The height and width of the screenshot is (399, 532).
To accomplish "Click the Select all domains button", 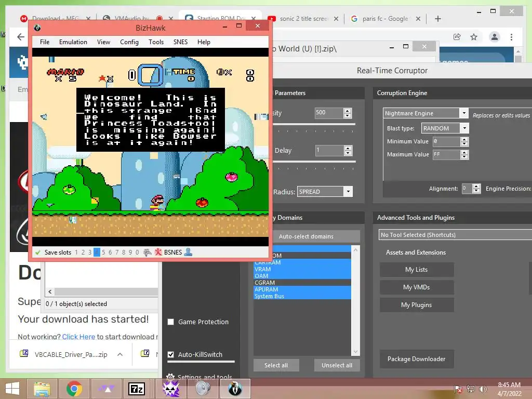I will [x=276, y=365].
